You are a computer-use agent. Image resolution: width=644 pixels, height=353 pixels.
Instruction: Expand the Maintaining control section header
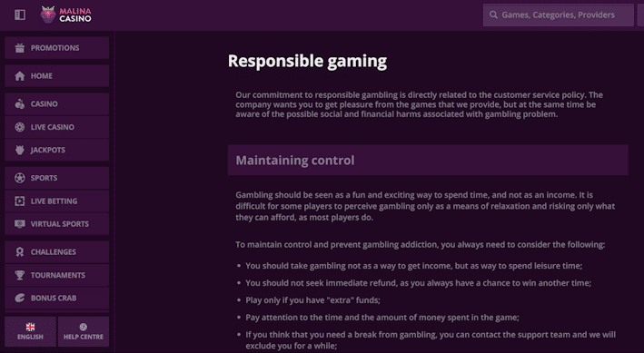tap(428, 160)
